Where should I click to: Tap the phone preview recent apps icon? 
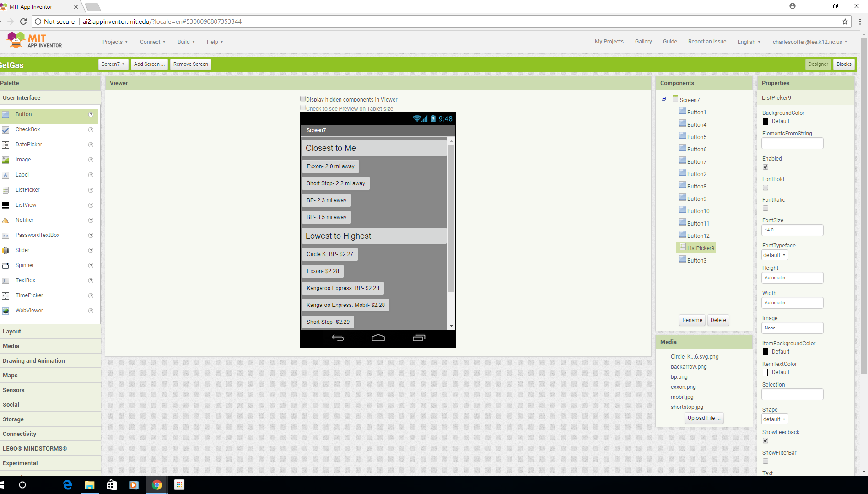(x=419, y=338)
